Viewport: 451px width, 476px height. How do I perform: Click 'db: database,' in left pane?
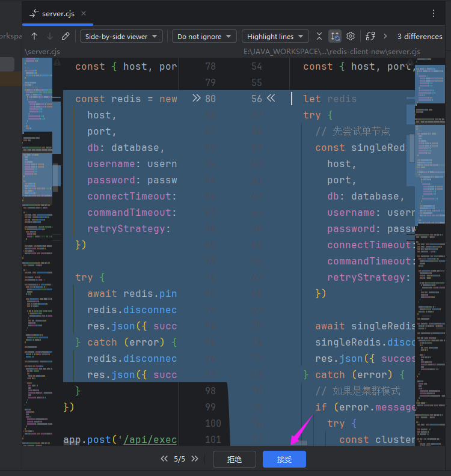[126, 147]
